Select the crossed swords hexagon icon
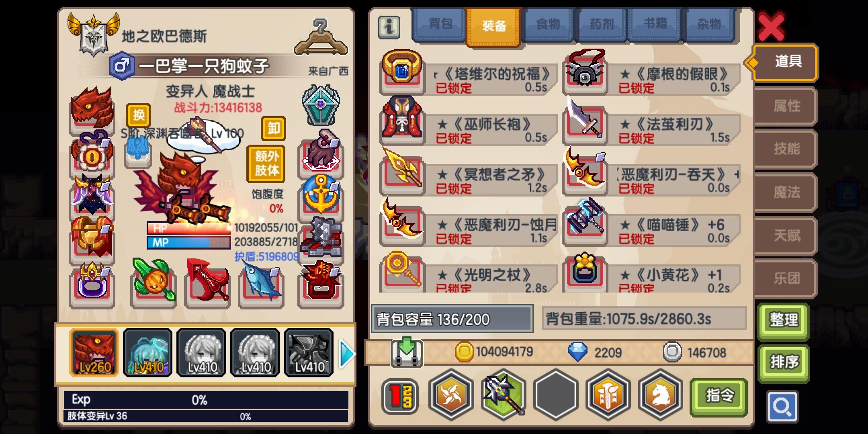Image resolution: width=868 pixels, height=434 pixels. coord(451,395)
